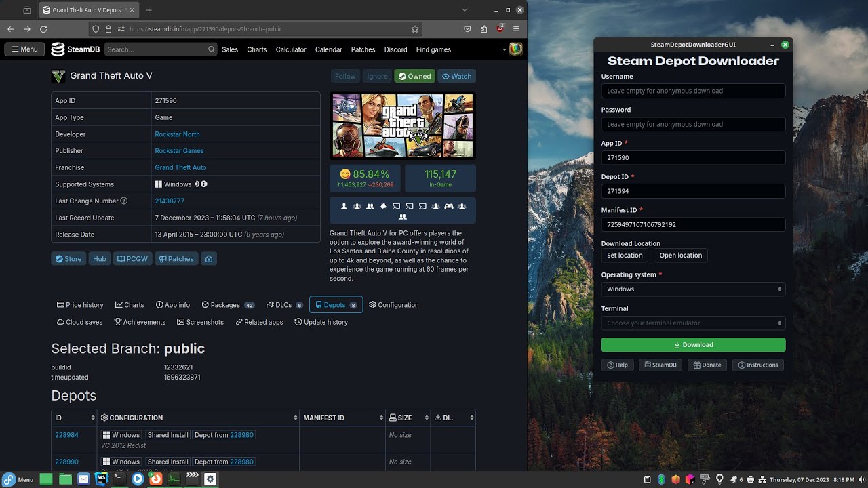868x488 pixels.
Task: Sort depots by ID column header
Action: coord(74,418)
